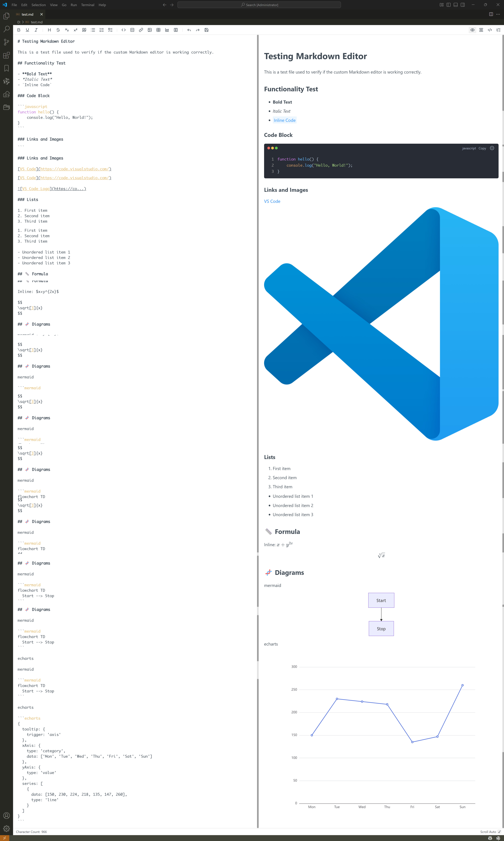
Task: Click Copy on the javascript code block
Action: coord(482,148)
